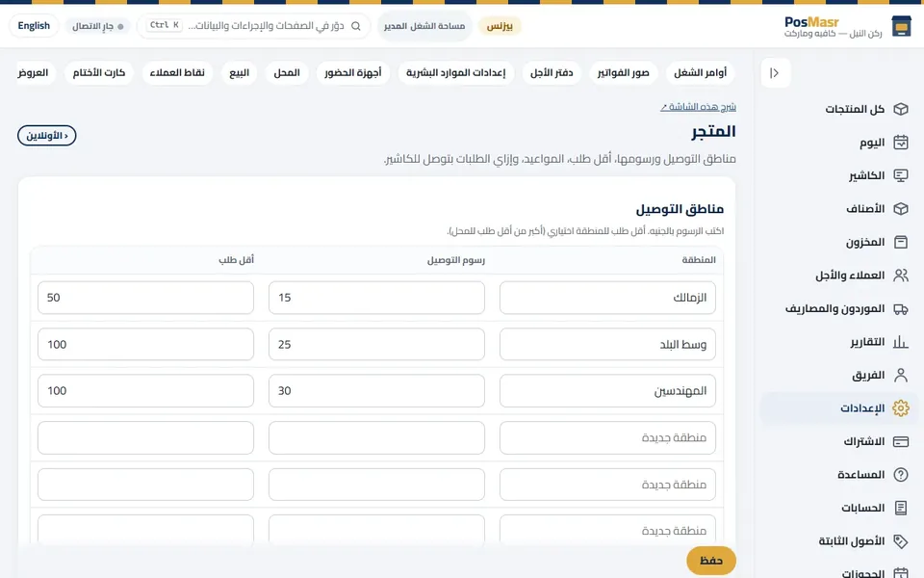Open the أوامر الشغل tab
This screenshot has width=924, height=578.
(x=700, y=73)
